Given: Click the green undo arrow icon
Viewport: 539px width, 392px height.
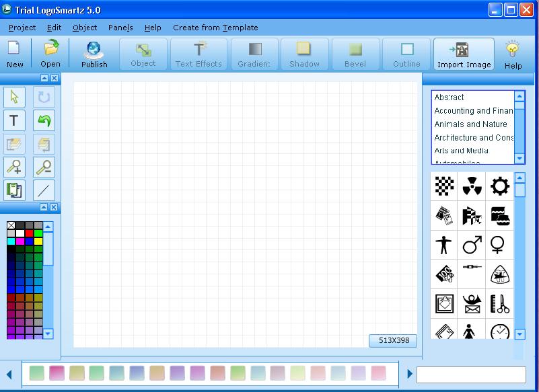Looking at the screenshot, I should pyautogui.click(x=44, y=120).
